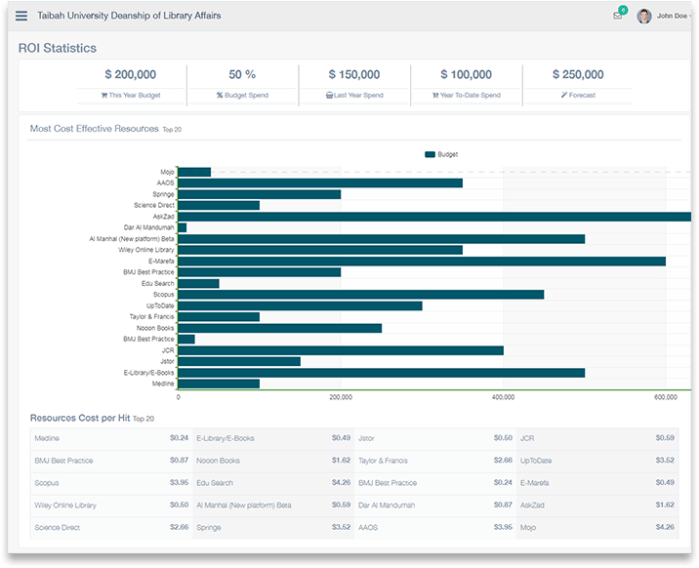699x568 pixels.
Task: Click the pencil icon beside Forecast
Action: [564, 96]
